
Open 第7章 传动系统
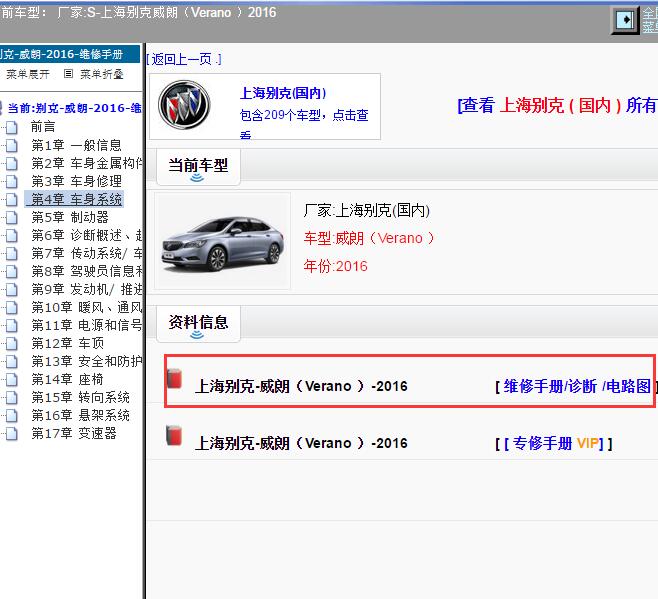coord(86,253)
